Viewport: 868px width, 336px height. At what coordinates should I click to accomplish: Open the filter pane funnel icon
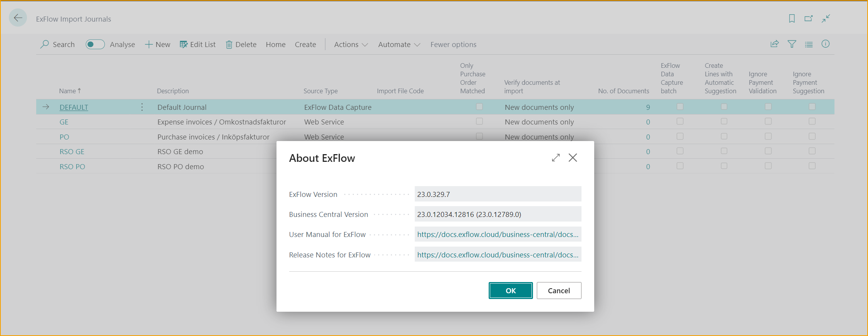(x=792, y=44)
